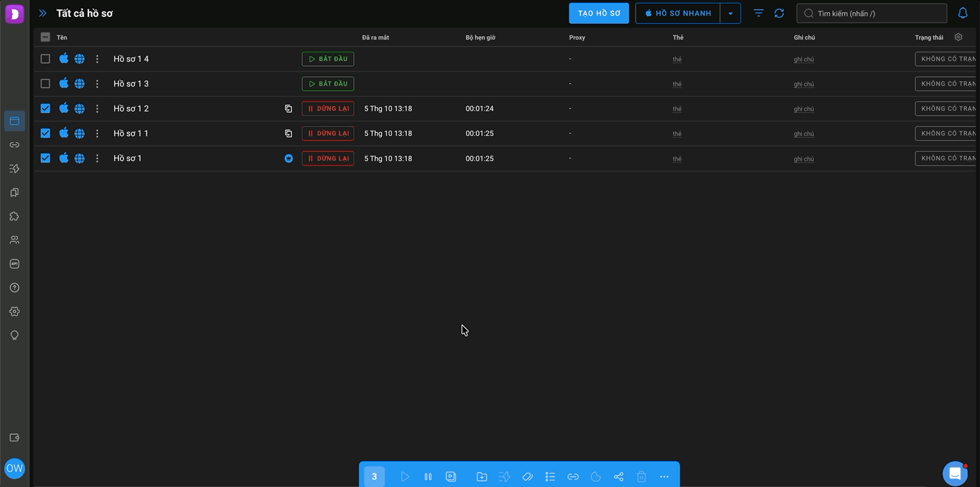Screen dimensions: 980x487
Task: Open the three-dot menu for Hồ sơ 1
Action: 97,158
